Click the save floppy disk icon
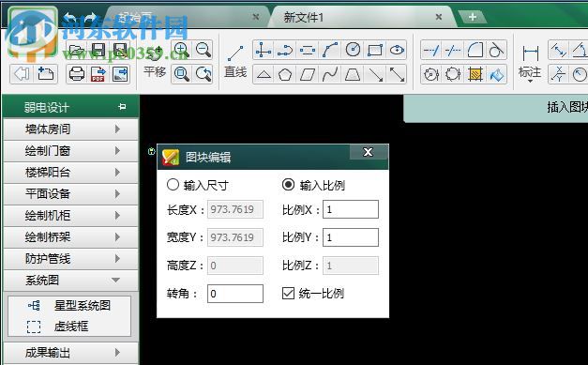Screen dimensions: 588x365 [x=98, y=51]
